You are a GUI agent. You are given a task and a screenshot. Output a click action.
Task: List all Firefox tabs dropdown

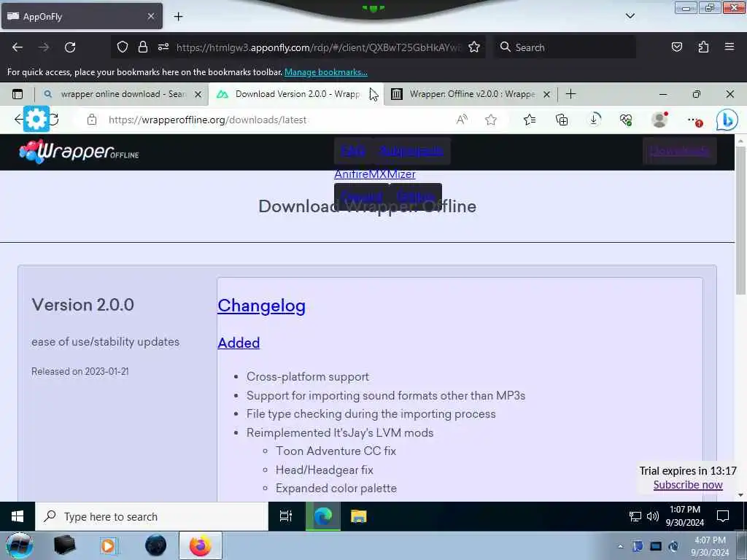tap(630, 16)
